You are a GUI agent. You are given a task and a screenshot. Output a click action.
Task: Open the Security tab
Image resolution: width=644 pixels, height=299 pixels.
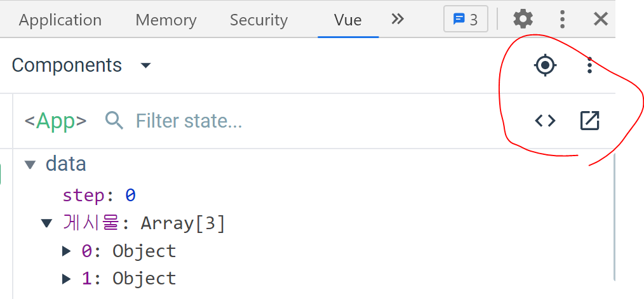click(258, 20)
